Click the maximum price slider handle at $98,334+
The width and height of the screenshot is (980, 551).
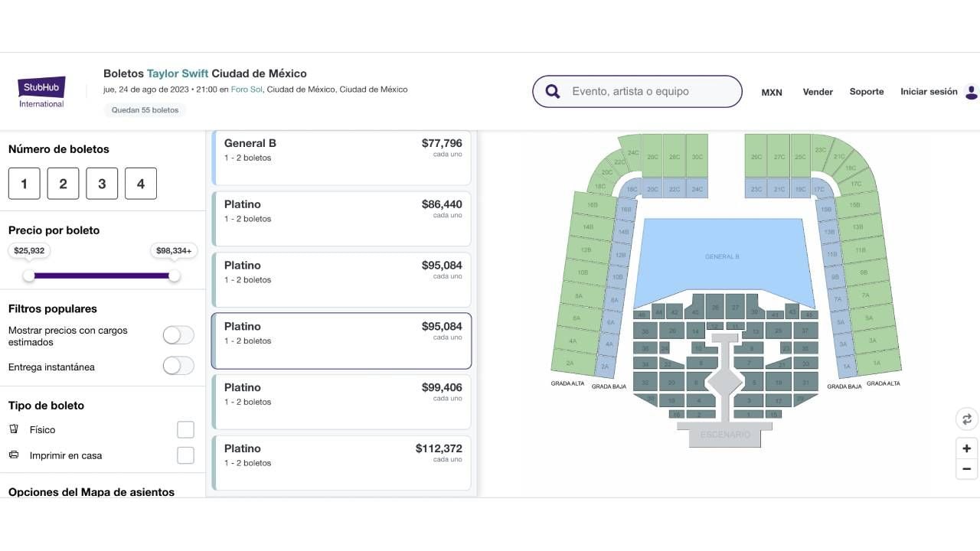pos(175,275)
